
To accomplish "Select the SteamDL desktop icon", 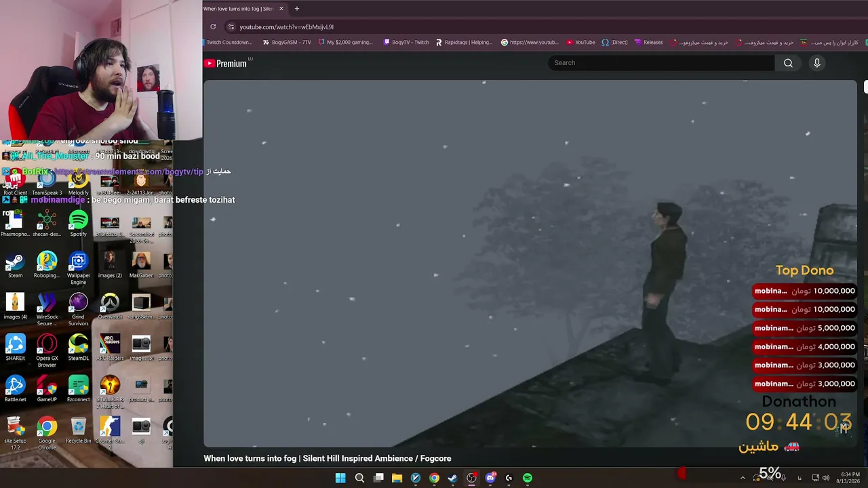I will (x=78, y=348).
